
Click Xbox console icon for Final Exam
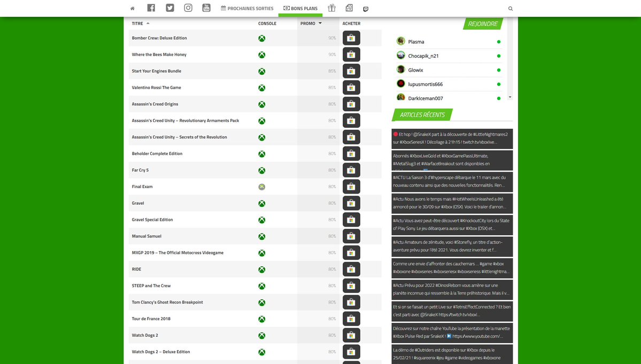coord(262,187)
